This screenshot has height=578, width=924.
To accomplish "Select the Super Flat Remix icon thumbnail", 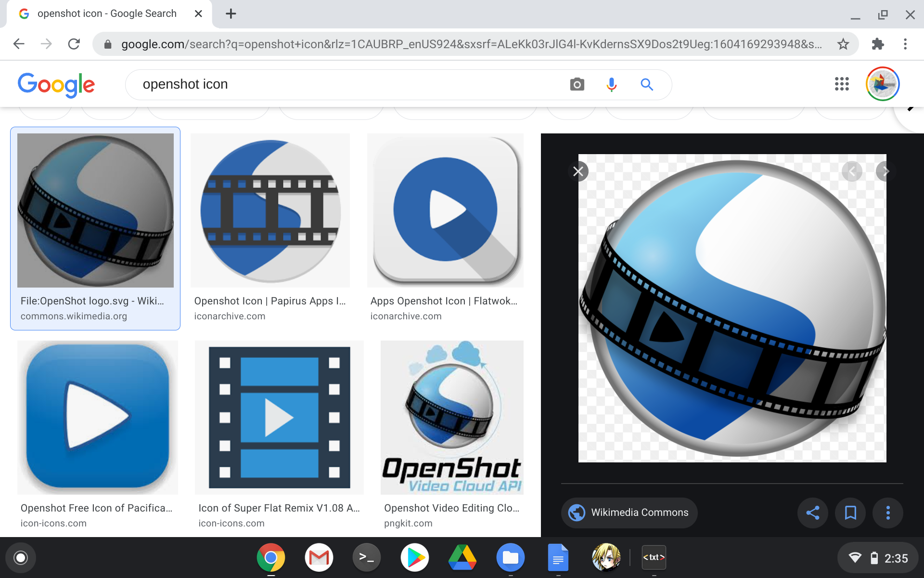I will click(x=279, y=418).
